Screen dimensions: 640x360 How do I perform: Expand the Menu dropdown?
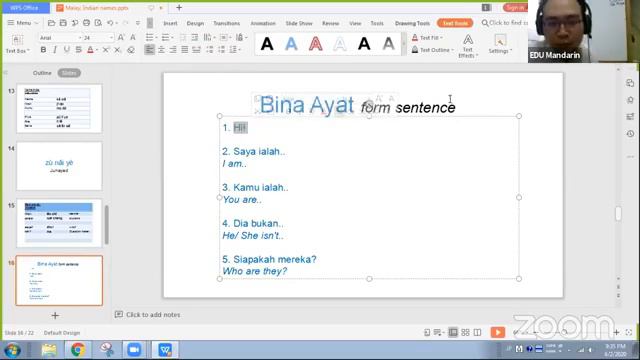tap(23, 23)
